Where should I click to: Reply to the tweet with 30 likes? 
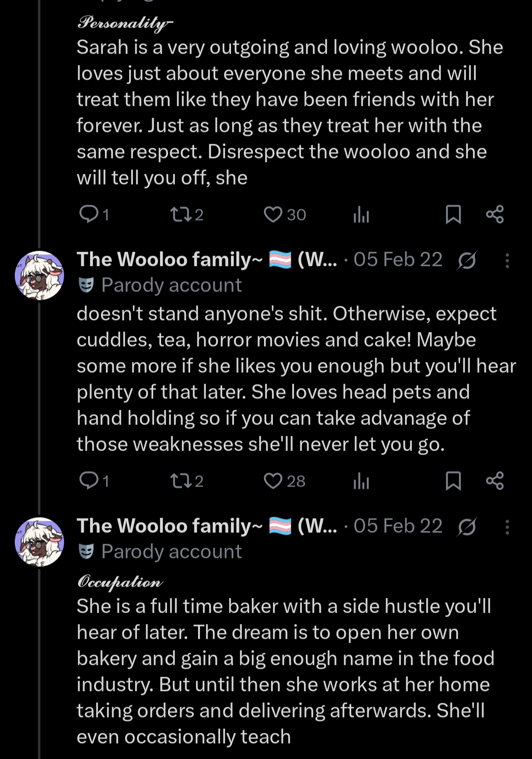[89, 214]
